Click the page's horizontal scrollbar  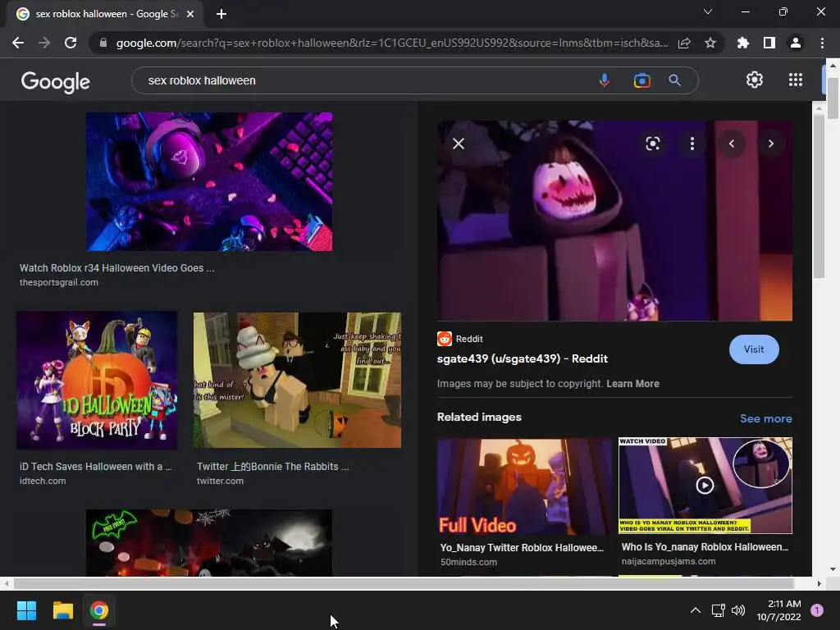(x=403, y=583)
